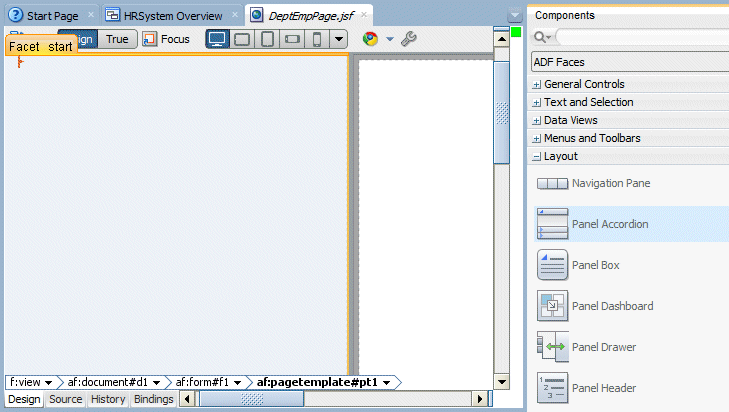Viewport: 729px width, 412px height.
Task: Click the Panel Dashboard label
Action: pos(612,306)
